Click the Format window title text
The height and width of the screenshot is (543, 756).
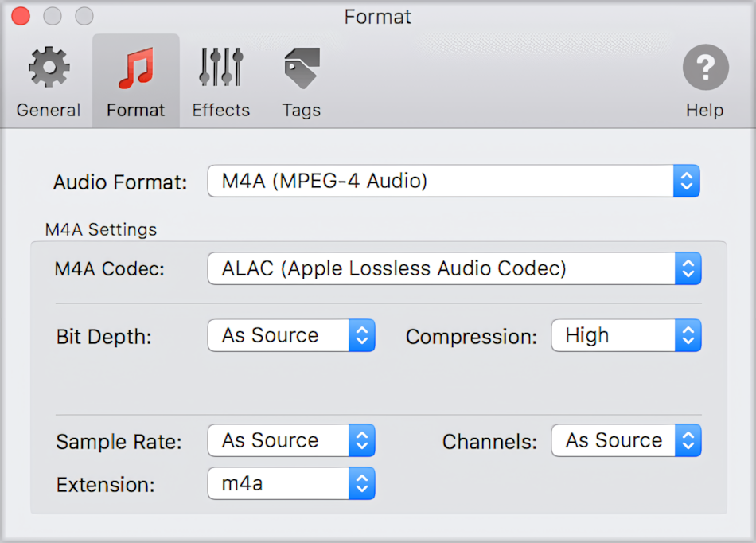click(x=377, y=17)
